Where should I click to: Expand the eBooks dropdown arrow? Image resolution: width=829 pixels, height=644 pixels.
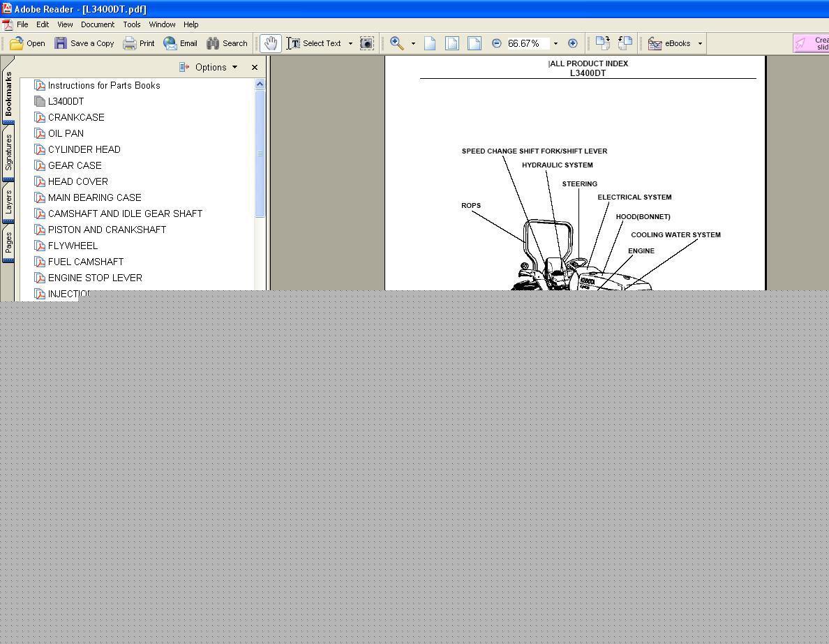(700, 43)
